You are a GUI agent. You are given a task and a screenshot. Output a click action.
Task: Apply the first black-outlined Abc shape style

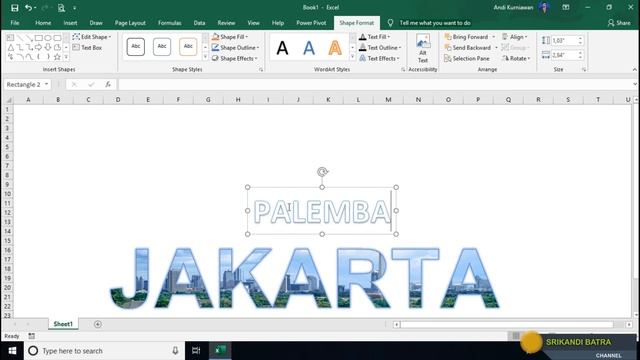click(x=136, y=47)
